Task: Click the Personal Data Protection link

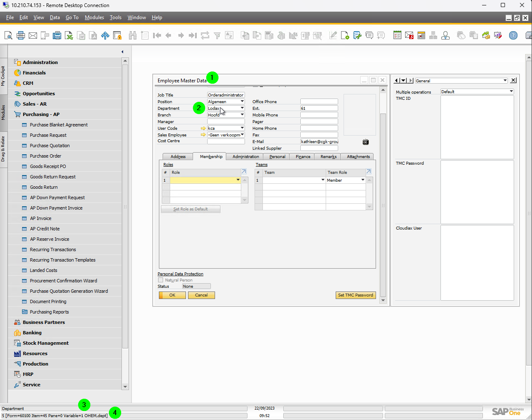Action: [181, 274]
